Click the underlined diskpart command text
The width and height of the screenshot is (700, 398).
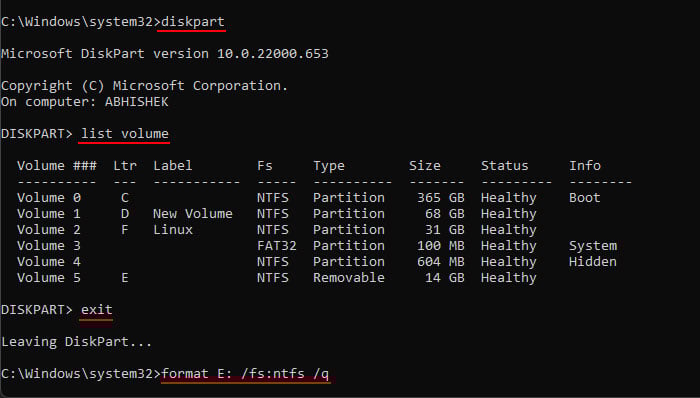(193, 22)
